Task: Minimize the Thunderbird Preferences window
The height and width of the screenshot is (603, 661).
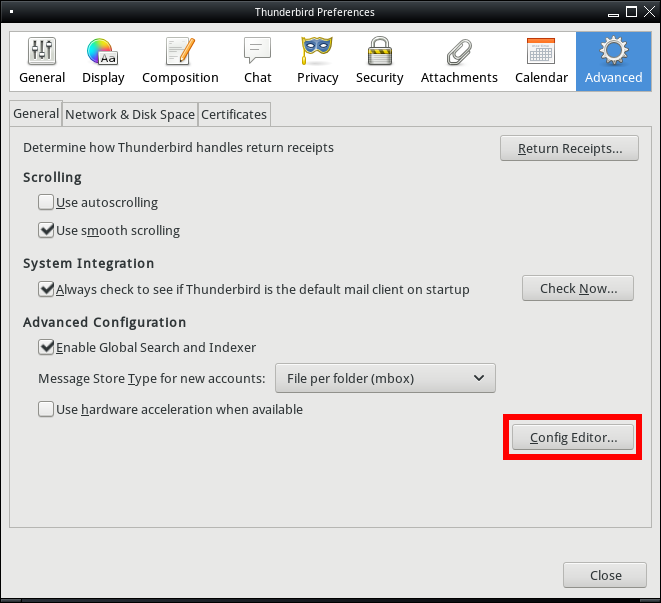Action: 613,13
